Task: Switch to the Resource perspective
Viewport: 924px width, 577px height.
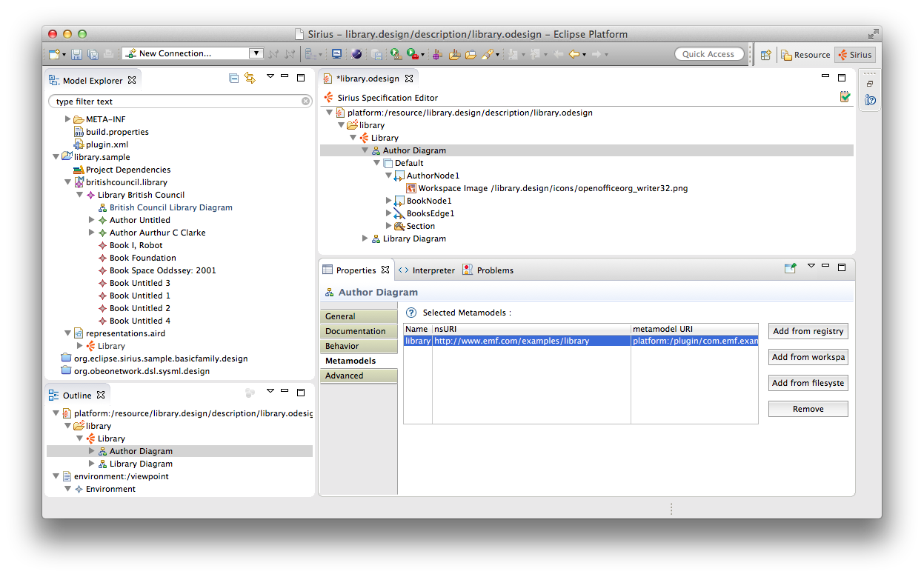Action: [x=805, y=55]
